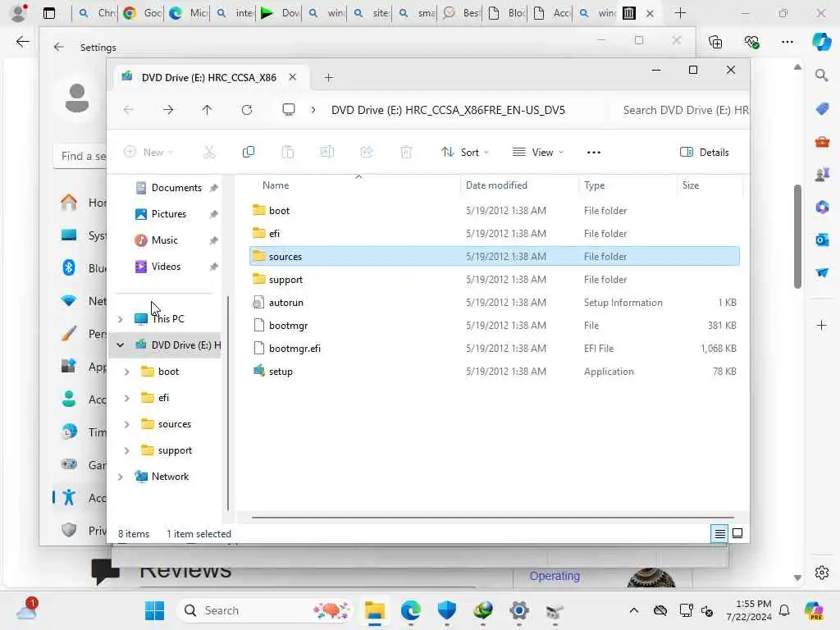Viewport: 840px width, 630px height.
Task: Click the Back arrow in Explorer navigation
Action: (x=129, y=110)
